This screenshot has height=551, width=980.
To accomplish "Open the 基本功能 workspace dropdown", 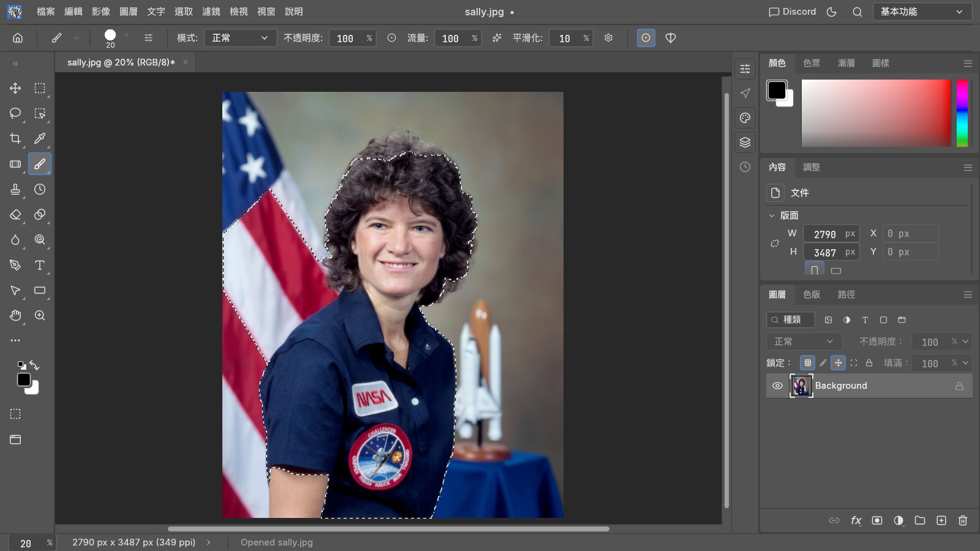I will pyautogui.click(x=922, y=12).
